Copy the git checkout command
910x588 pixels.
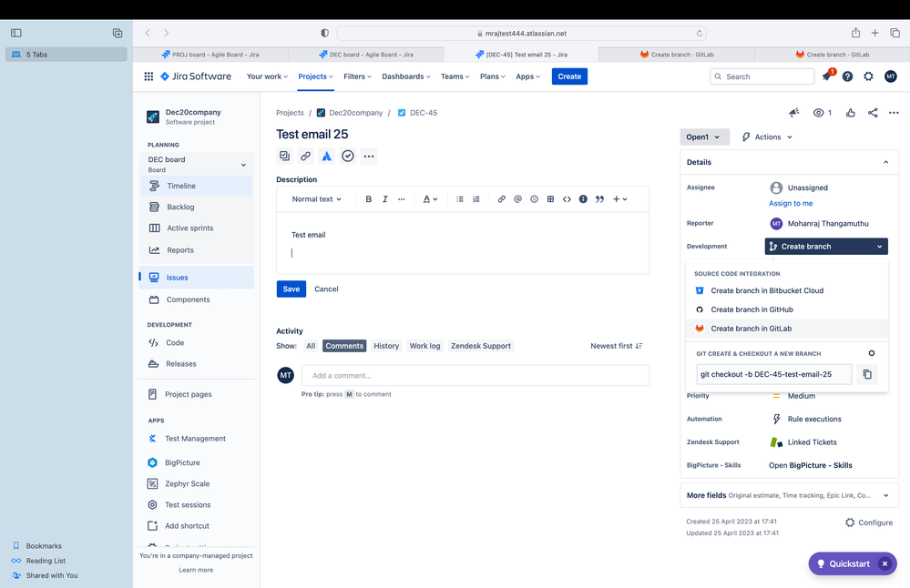click(x=867, y=374)
